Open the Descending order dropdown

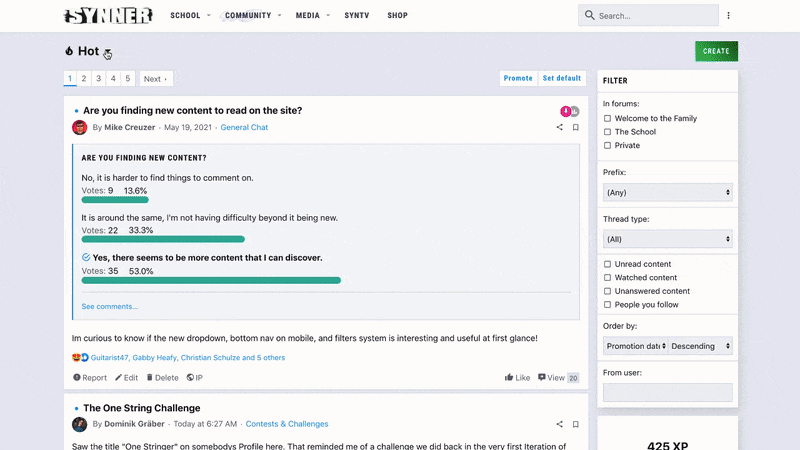(x=700, y=346)
